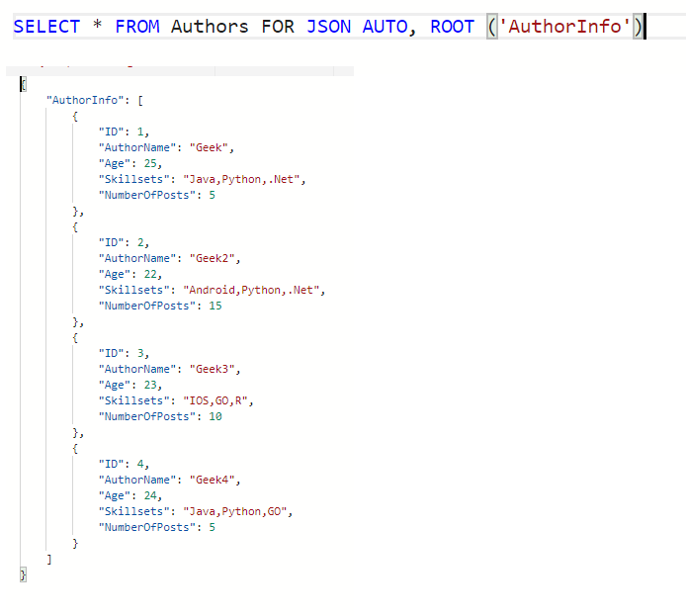Click the ROOT keyword in SQL statement
The image size is (686, 616).
point(452,27)
